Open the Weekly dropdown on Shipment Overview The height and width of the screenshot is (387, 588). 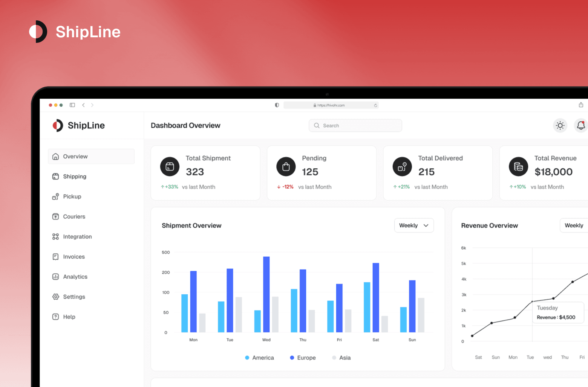click(413, 225)
